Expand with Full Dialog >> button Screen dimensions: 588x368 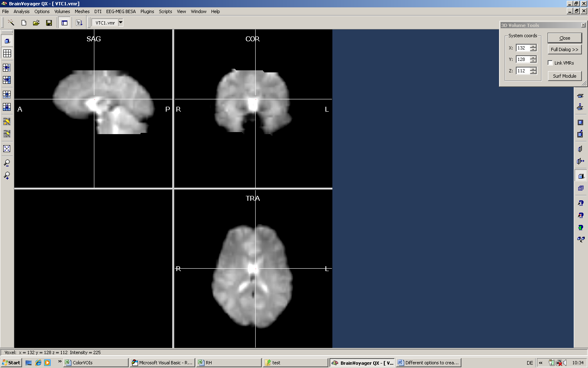[565, 49]
